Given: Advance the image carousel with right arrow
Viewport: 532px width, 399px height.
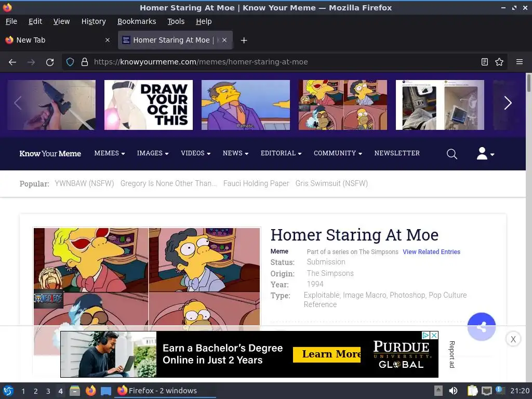Looking at the screenshot, I should tap(508, 103).
